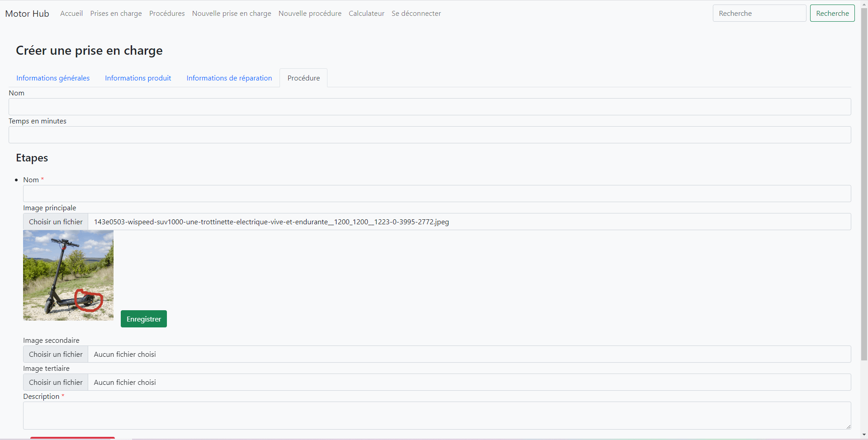Click the green Recherche button

[832, 13]
